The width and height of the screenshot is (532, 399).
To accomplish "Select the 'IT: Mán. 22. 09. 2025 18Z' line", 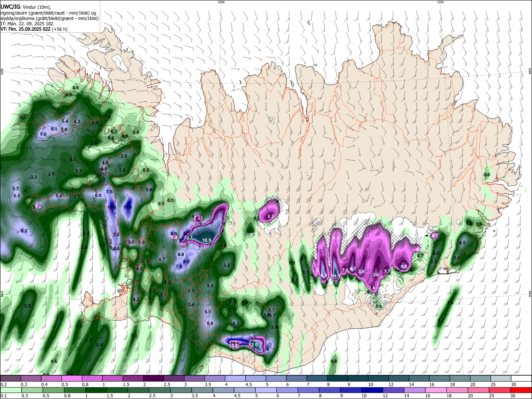I will [x=27, y=24].
